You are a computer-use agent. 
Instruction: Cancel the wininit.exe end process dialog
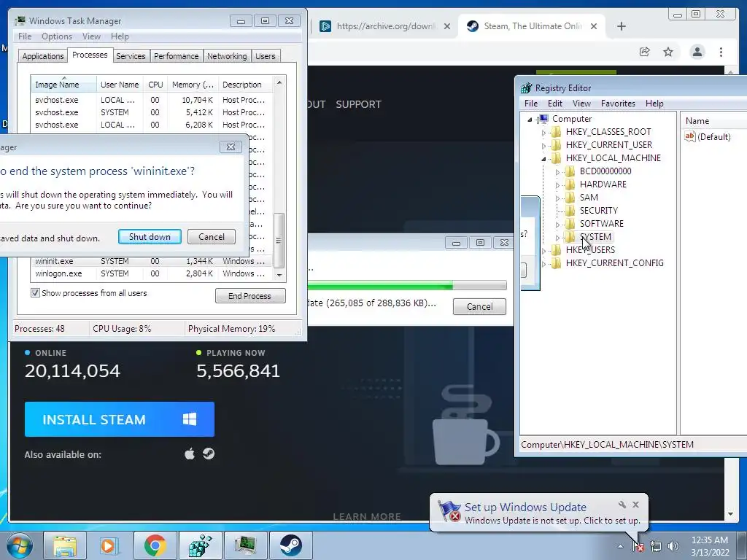211,237
